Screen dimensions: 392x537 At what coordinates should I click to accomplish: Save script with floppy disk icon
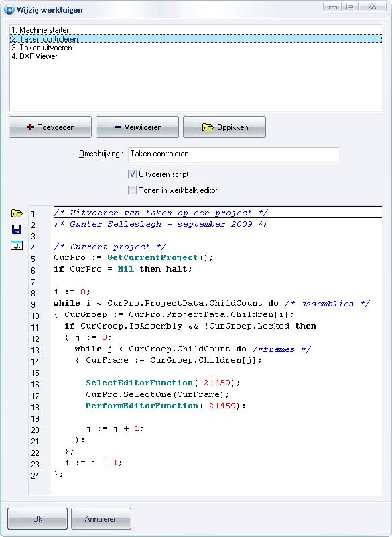[x=17, y=229]
